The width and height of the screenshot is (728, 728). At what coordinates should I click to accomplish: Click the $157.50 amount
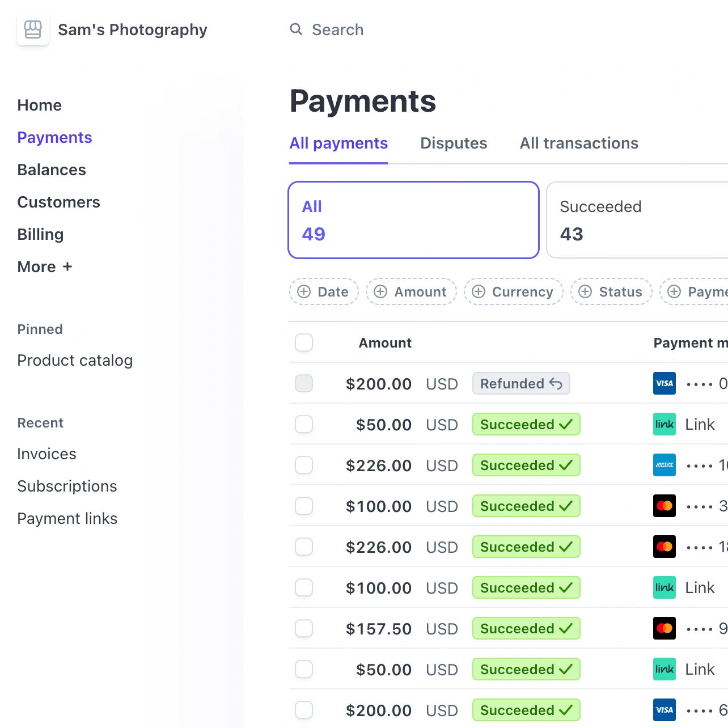(379, 629)
